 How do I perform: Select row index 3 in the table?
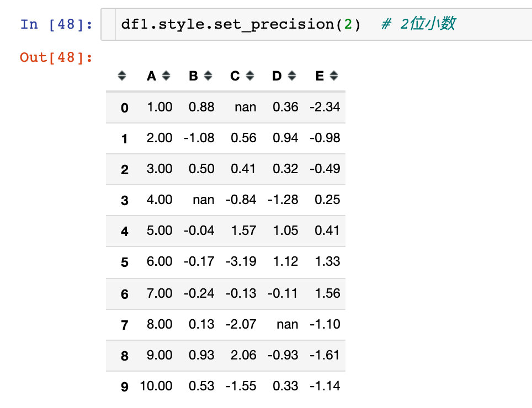click(125, 200)
